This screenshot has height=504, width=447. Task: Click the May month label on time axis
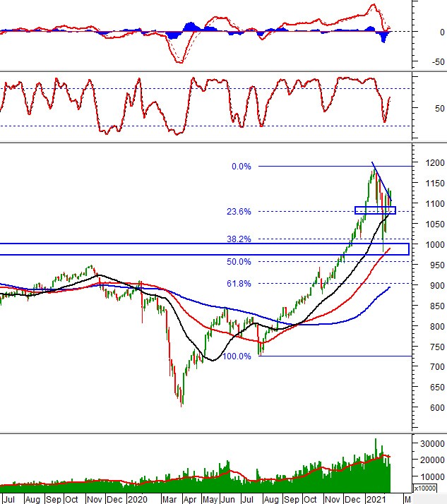click(210, 500)
